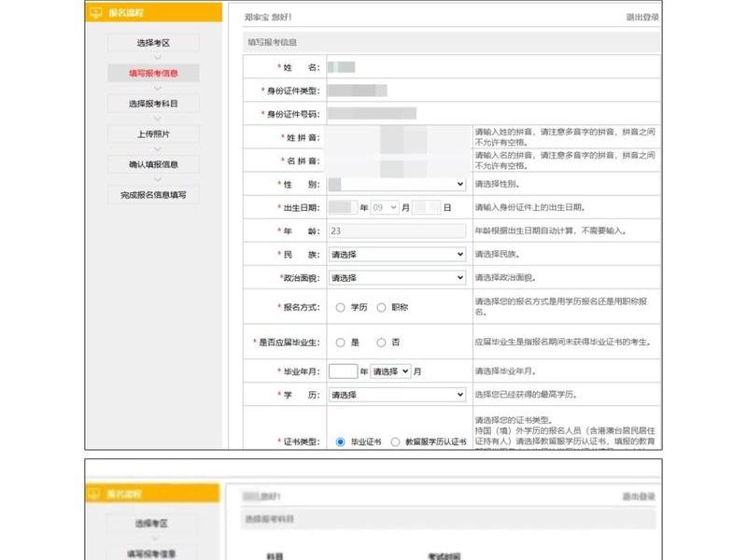Select 职称 radio for 报名方式
Image resolution: width=747 pixels, height=560 pixels.
click(381, 308)
